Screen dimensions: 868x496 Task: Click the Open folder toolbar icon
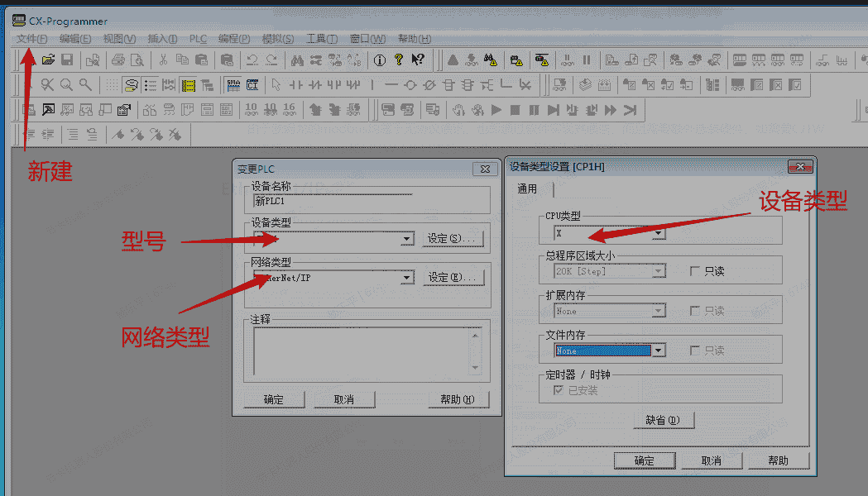49,60
